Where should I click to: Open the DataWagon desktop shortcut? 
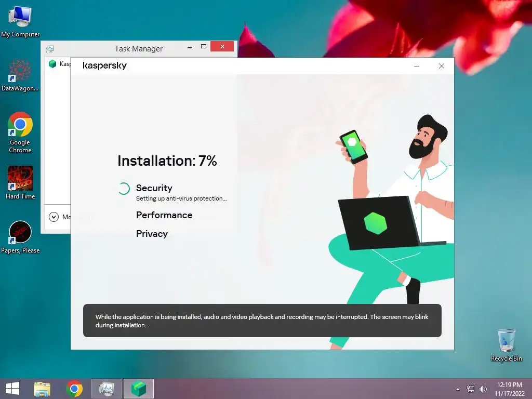pos(20,75)
